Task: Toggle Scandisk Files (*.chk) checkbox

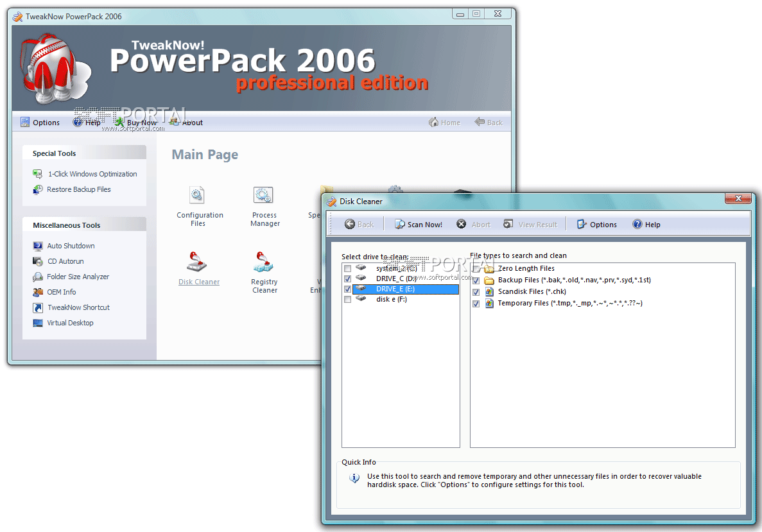Action: click(476, 293)
